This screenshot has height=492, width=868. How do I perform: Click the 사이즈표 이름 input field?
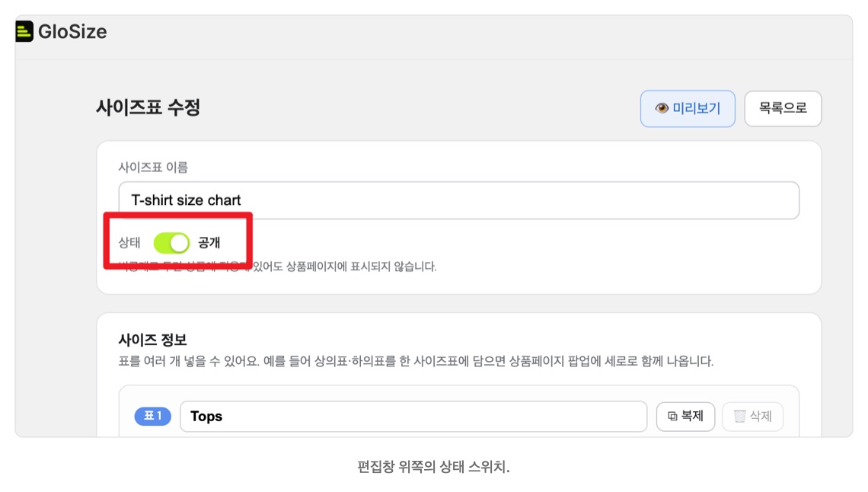coord(458,200)
